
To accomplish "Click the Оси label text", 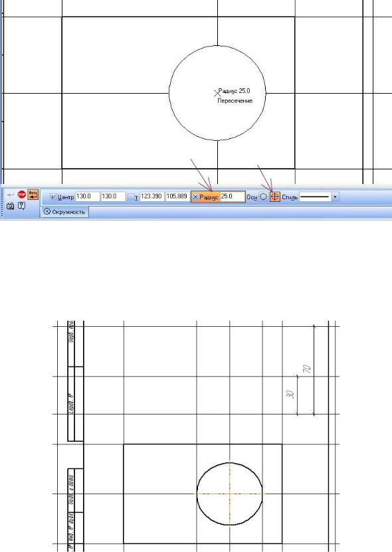I will pyautogui.click(x=252, y=197).
